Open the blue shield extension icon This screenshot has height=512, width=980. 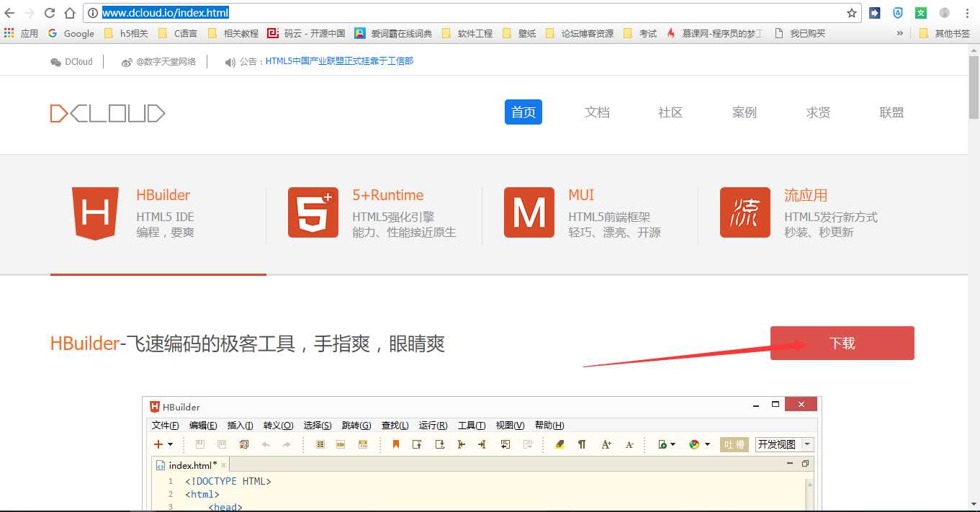pos(898,13)
